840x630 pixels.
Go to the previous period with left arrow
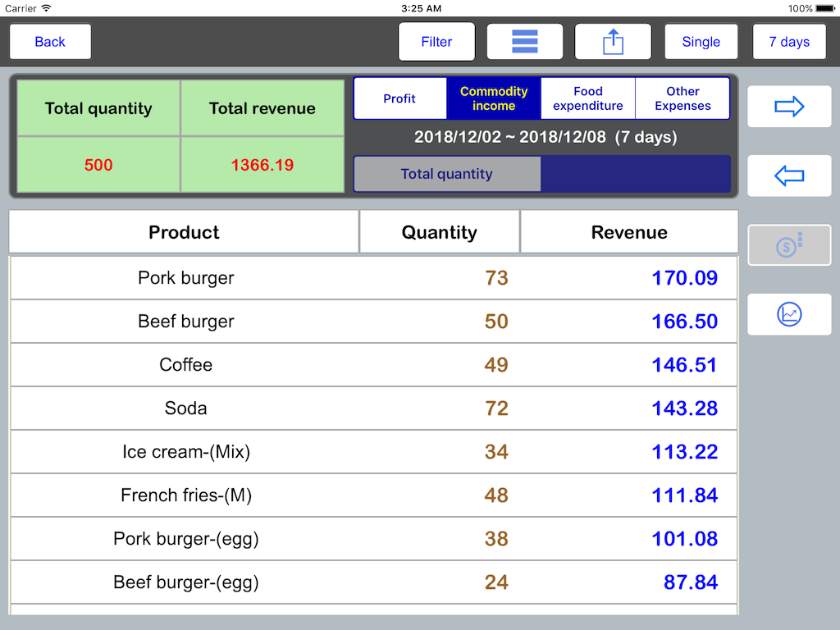tap(788, 176)
